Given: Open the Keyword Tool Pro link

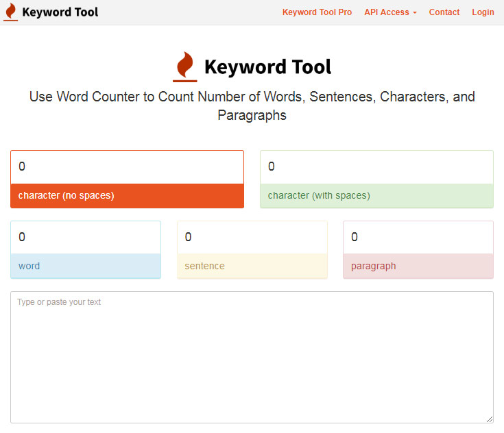Looking at the screenshot, I should (x=317, y=12).
